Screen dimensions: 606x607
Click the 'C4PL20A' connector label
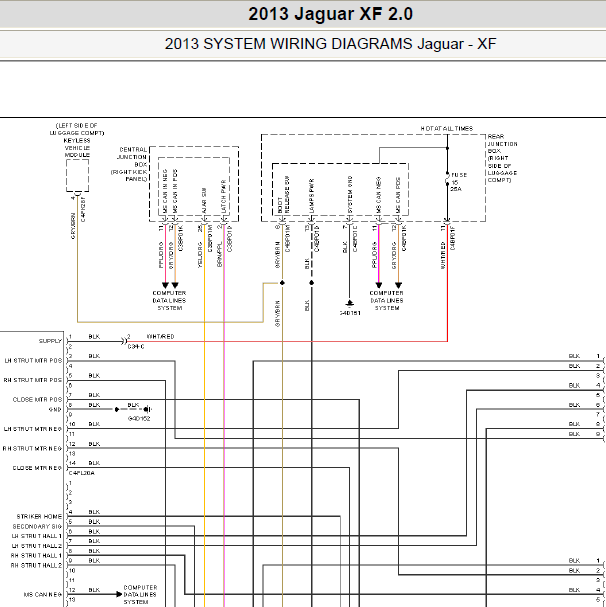pos(82,473)
